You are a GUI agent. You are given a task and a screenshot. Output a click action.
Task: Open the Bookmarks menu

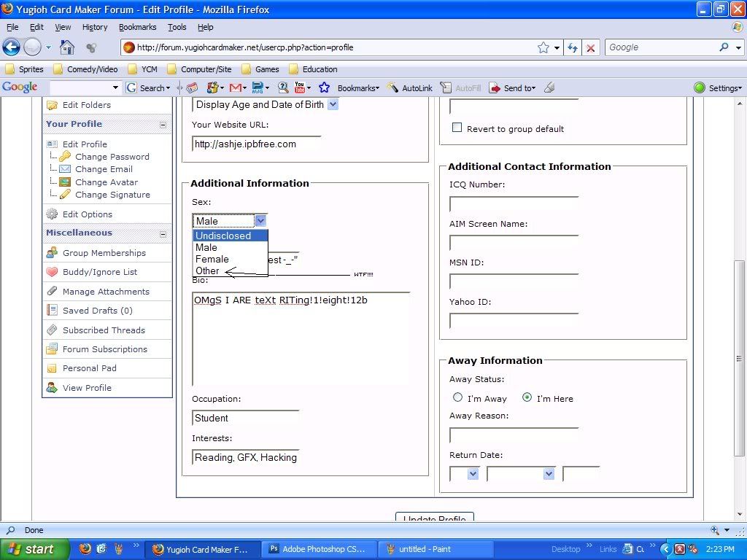137,27
